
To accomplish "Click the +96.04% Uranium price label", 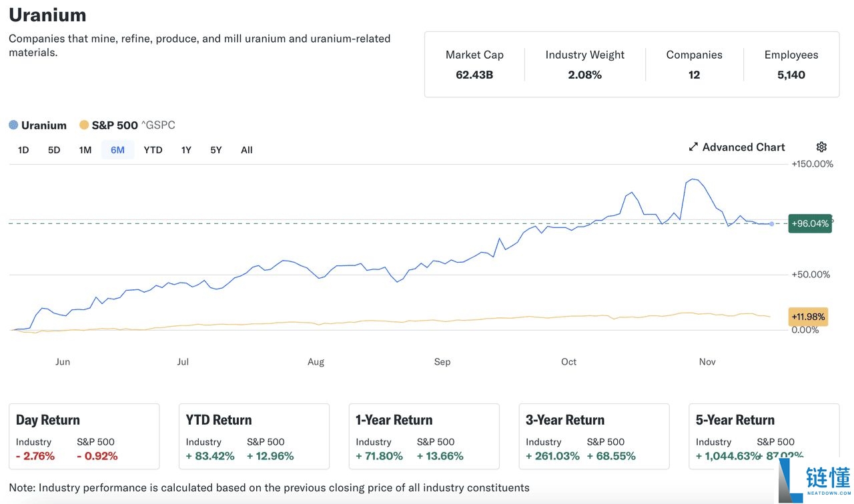I will click(x=810, y=223).
